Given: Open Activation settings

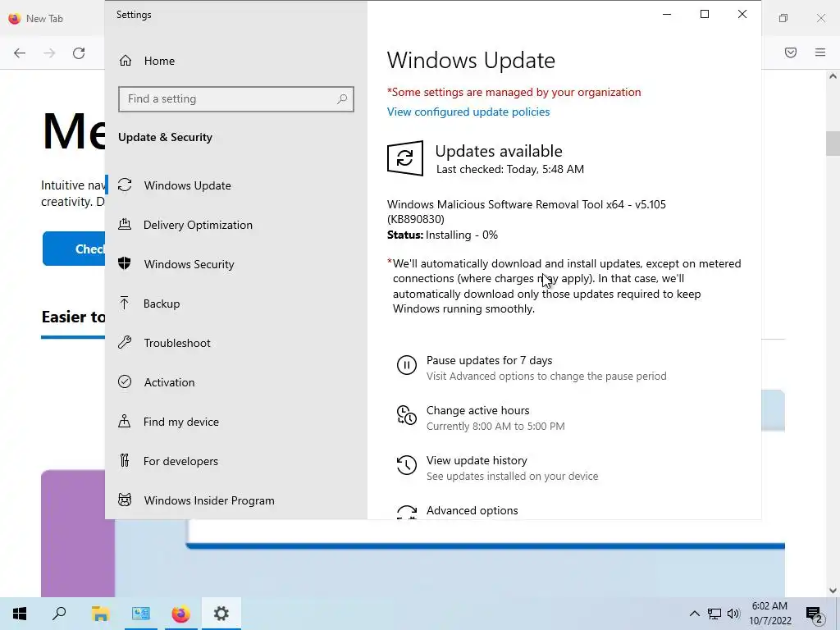Looking at the screenshot, I should pos(169,382).
